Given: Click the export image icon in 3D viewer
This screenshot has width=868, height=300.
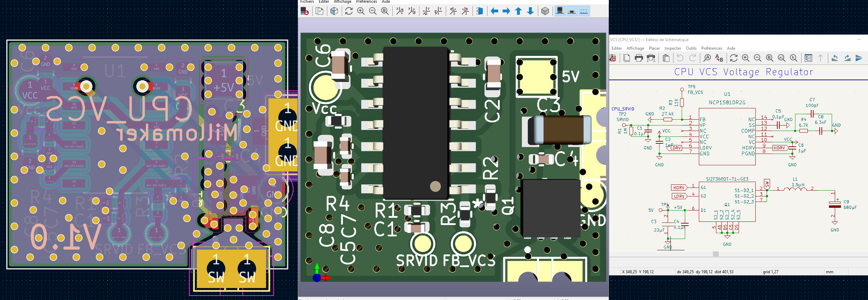Looking at the screenshot, I should 304,11.
